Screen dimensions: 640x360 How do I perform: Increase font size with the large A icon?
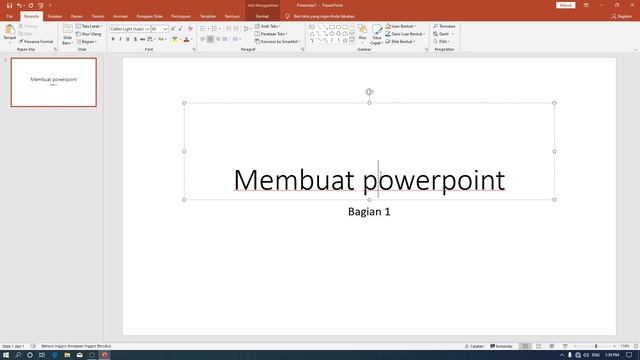tap(173, 29)
